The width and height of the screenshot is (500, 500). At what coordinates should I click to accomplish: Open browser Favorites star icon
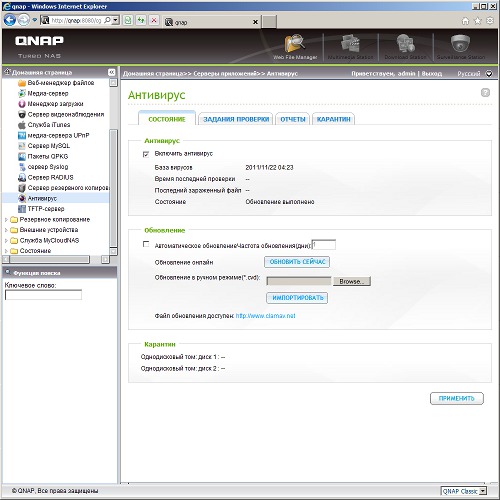[478, 21]
